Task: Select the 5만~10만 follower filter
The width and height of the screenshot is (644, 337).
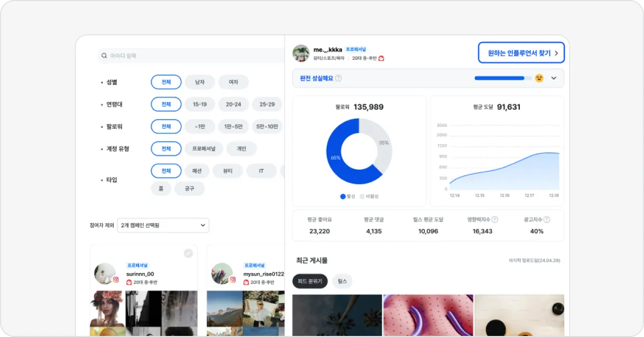Action: pyautogui.click(x=267, y=126)
